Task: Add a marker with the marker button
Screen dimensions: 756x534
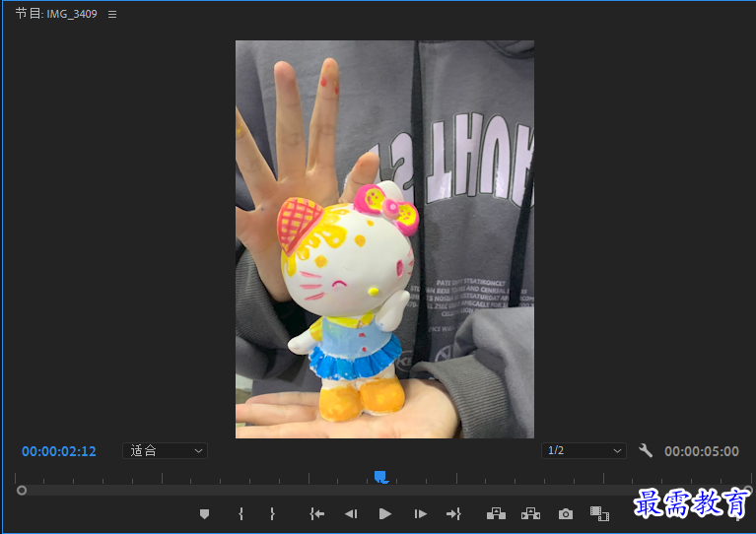Action: [204, 514]
